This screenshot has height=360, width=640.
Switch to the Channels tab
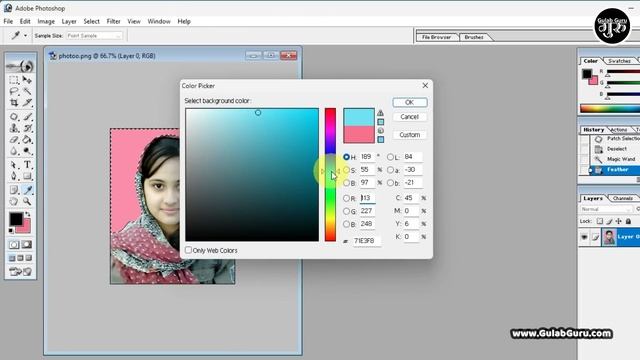point(623,198)
